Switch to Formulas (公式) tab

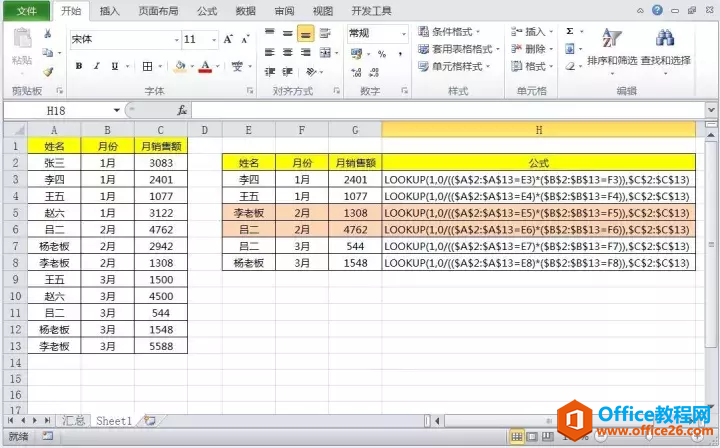207,11
